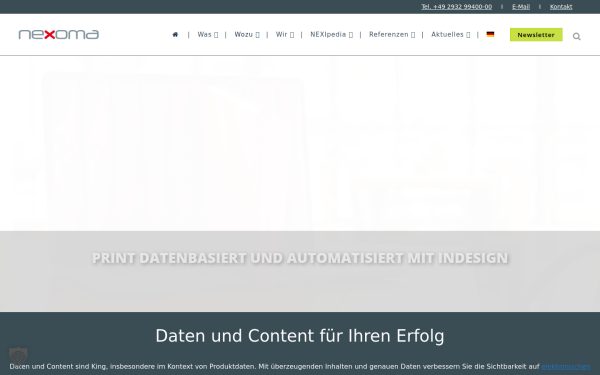Follow the 'elektronischen' text link
600x375 pixels.
click(566, 367)
